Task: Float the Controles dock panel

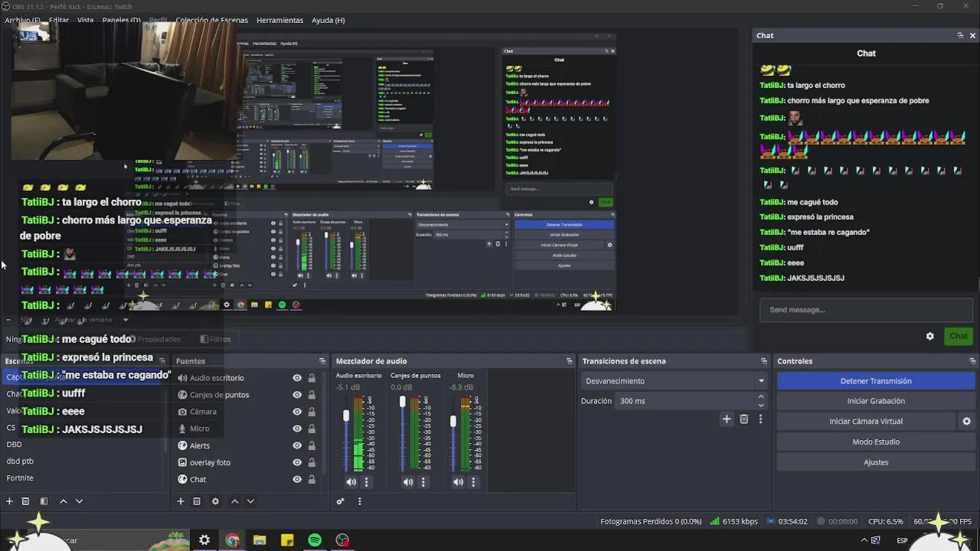Action: (x=972, y=361)
